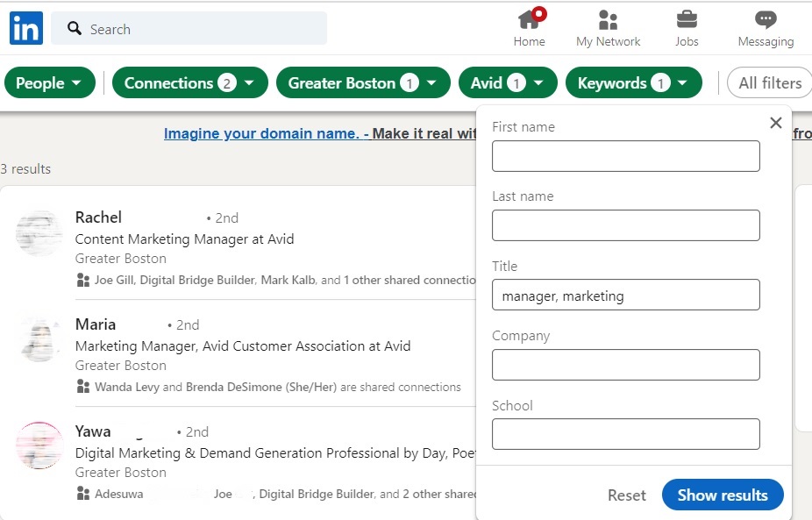Reset the keyword filters
Screen dimensions: 812x520
[x=626, y=495]
